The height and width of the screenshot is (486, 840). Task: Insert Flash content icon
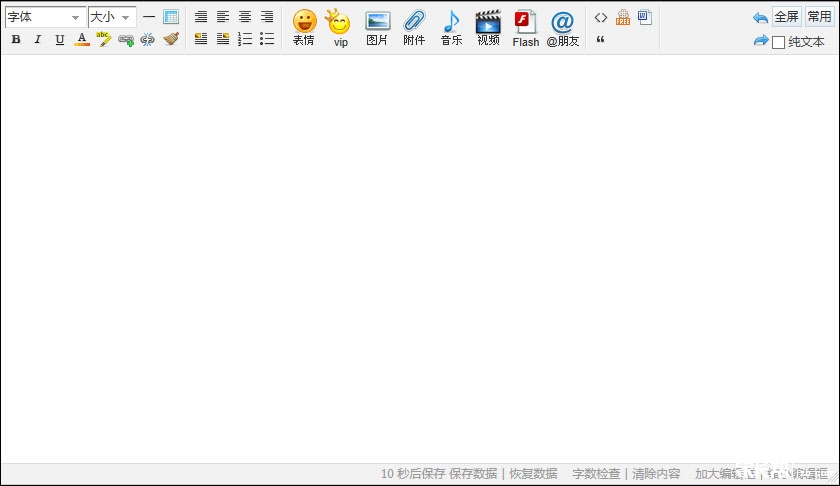point(525,27)
